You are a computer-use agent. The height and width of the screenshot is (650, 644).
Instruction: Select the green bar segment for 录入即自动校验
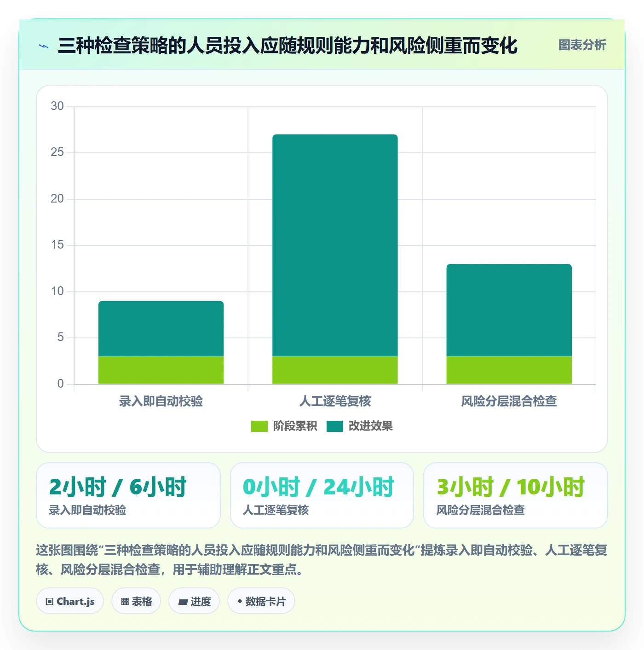coord(161,370)
